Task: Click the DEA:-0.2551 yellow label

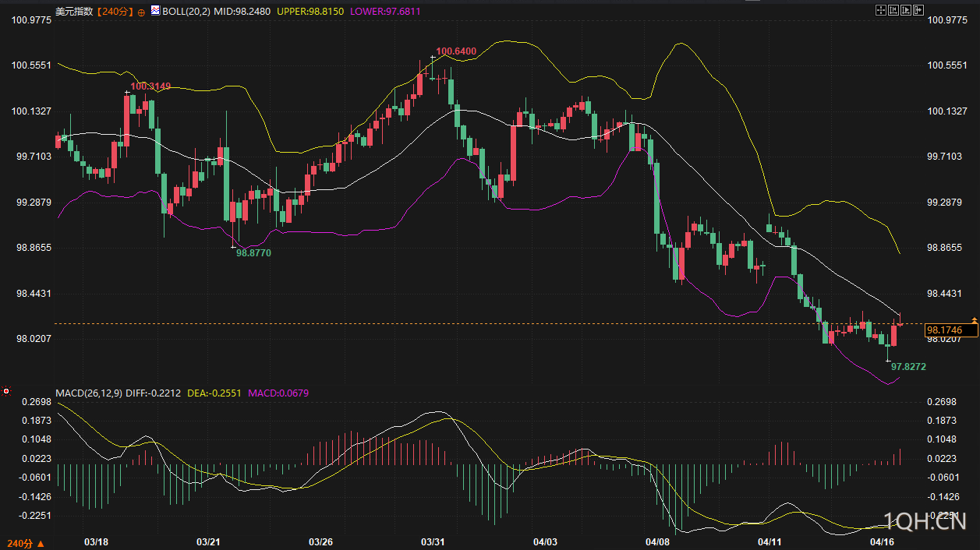Action: (214, 393)
